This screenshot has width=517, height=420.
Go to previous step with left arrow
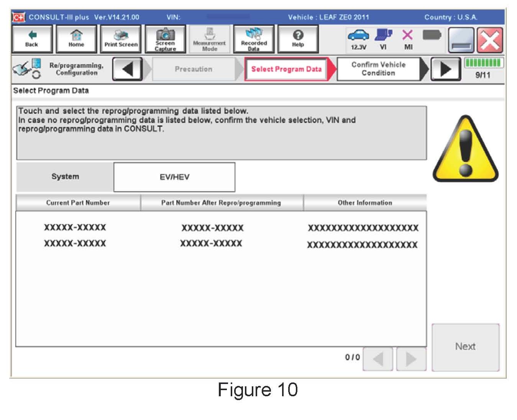[128, 69]
